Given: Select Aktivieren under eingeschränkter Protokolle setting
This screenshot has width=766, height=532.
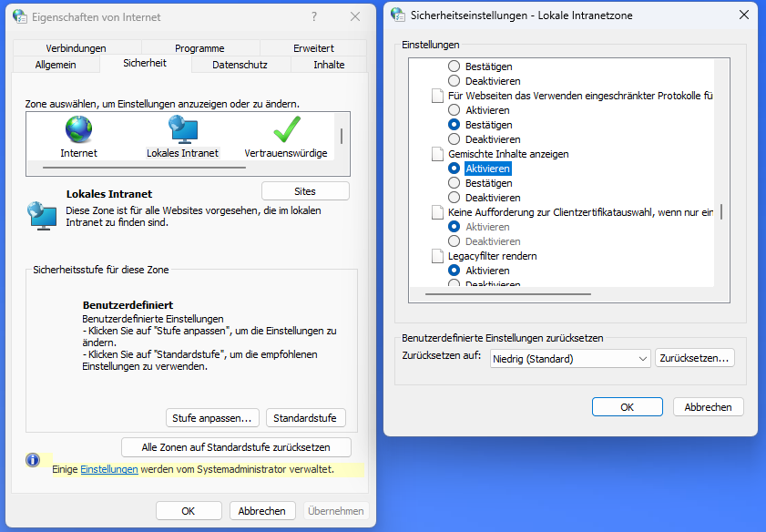Looking at the screenshot, I should (454, 110).
